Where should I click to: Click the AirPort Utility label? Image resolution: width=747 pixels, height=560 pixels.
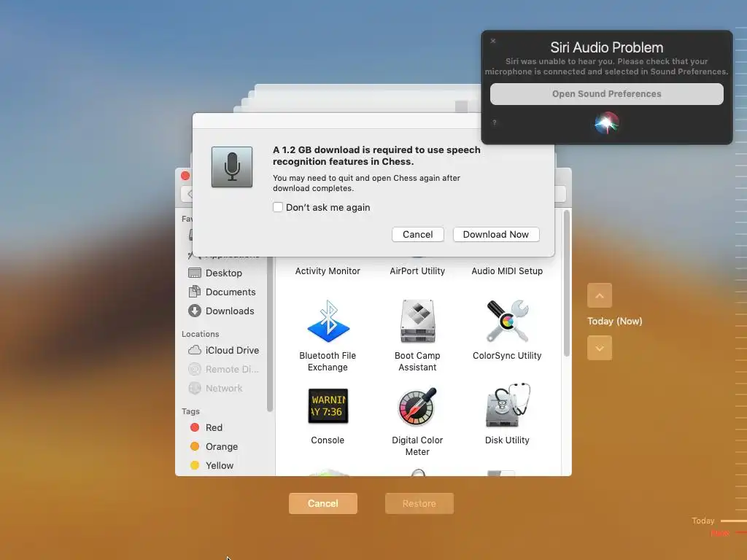417,271
